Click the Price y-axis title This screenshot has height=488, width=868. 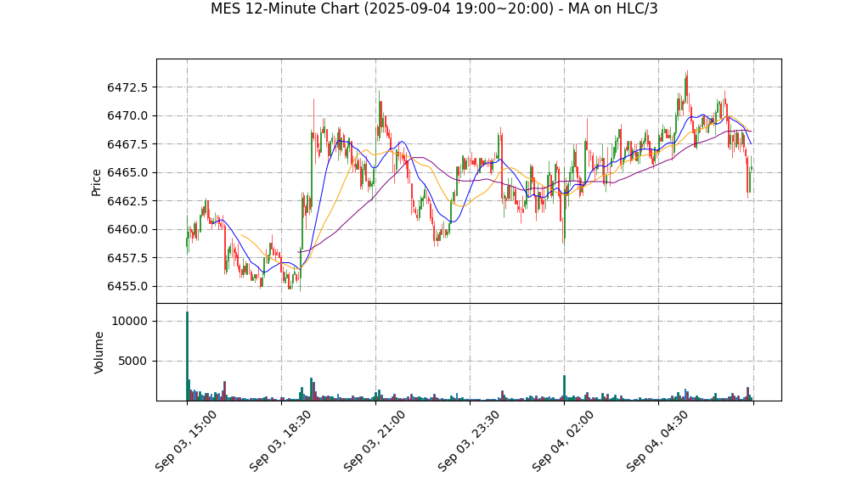(x=96, y=182)
